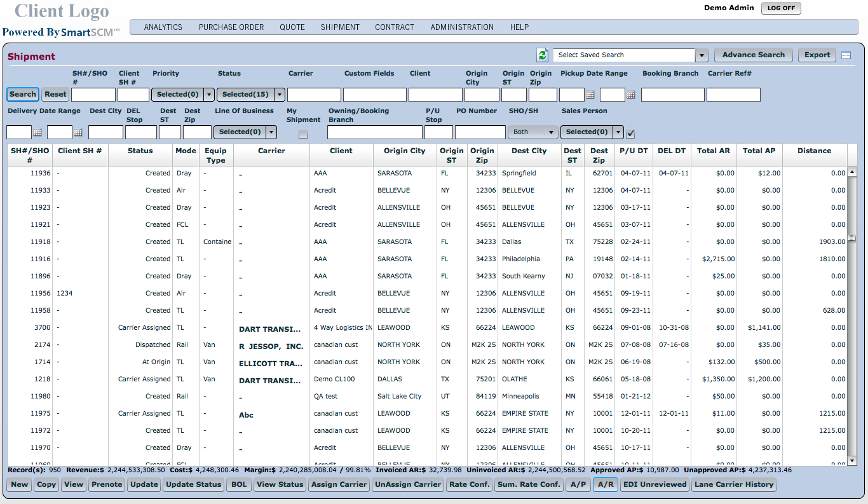Image resolution: width=868 pixels, height=504 pixels.
Task: Open the PURCHASE ORDER menu
Action: [231, 27]
